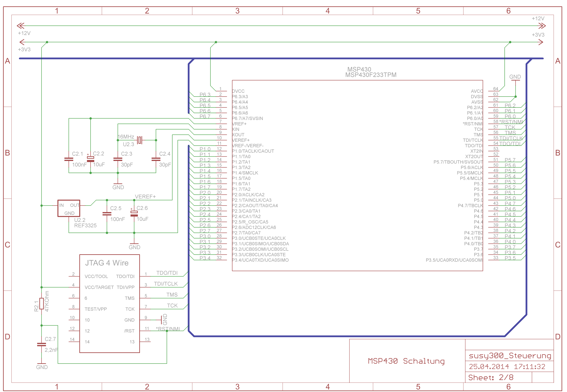567x392 pixels.
Task: Click the OUT pin of the REF3325 regulator
Action: point(75,205)
